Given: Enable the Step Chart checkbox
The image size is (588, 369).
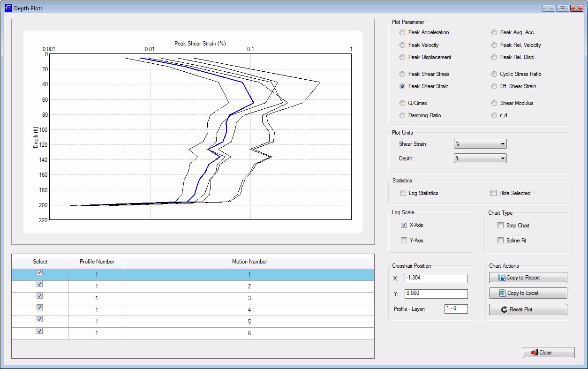Looking at the screenshot, I should (500, 226).
